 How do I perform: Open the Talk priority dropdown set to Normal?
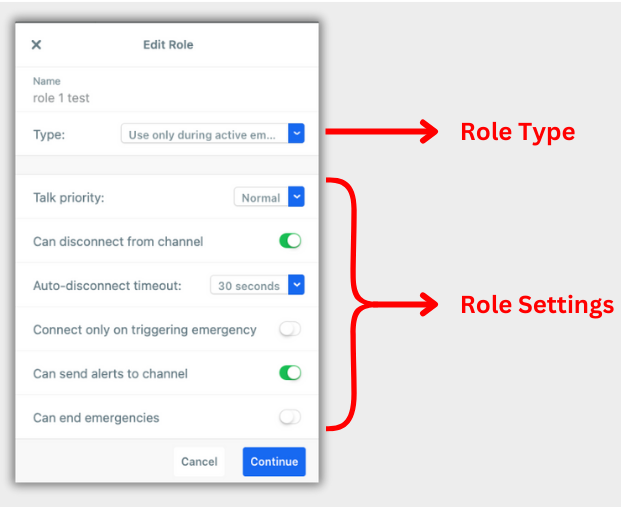[x=269, y=196]
